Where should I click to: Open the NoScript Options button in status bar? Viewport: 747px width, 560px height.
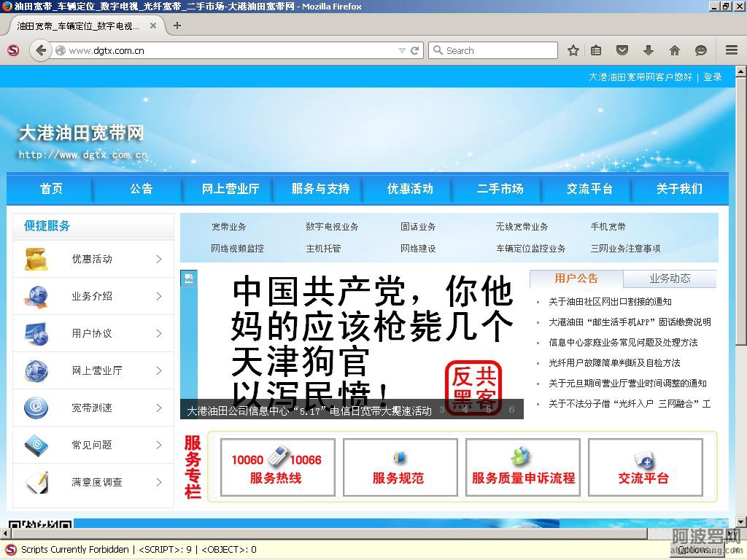(692, 550)
